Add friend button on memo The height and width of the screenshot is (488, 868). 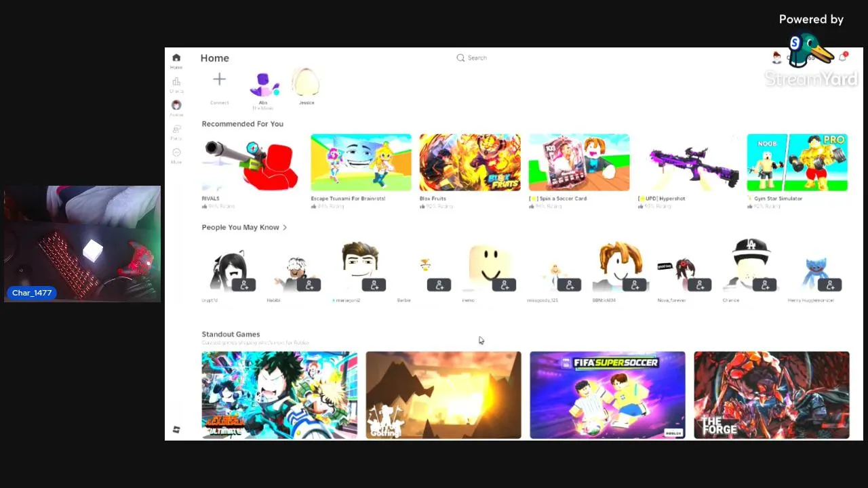click(505, 285)
